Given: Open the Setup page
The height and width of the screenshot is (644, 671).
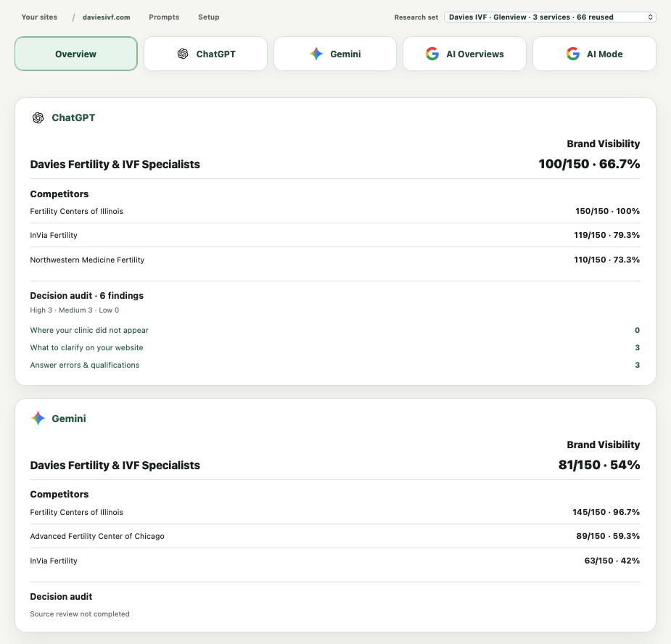Looking at the screenshot, I should pyautogui.click(x=208, y=17).
